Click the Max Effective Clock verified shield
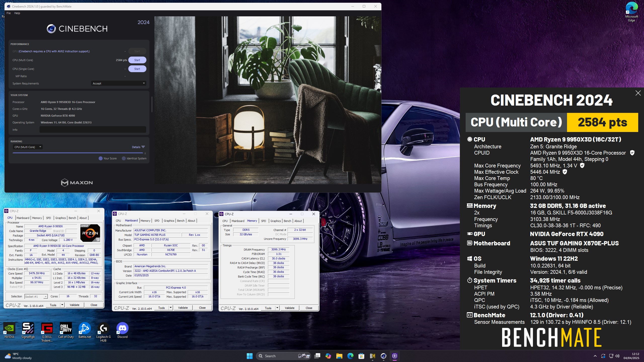 pos(565,172)
